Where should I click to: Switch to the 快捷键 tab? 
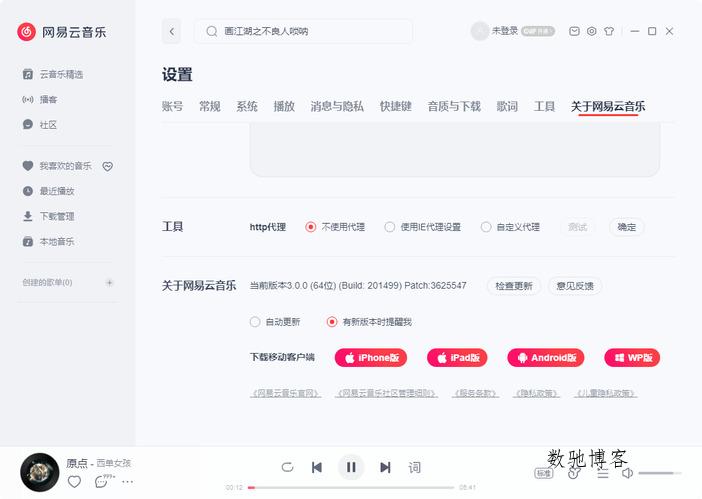pyautogui.click(x=395, y=107)
